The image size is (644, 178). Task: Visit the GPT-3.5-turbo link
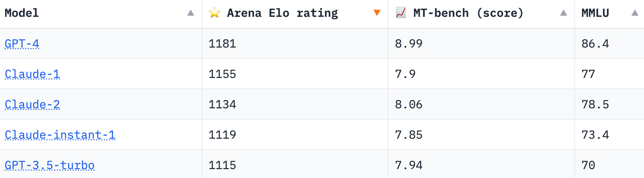pyautogui.click(x=50, y=165)
